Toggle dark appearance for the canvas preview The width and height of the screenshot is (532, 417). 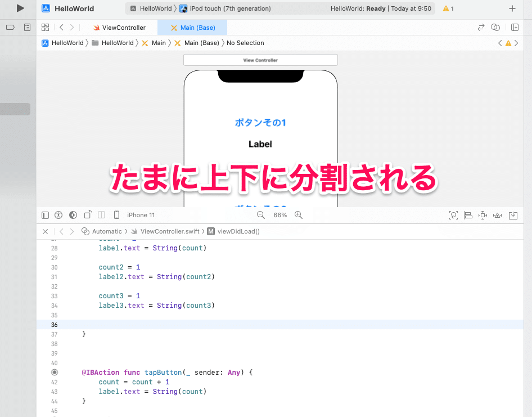point(73,214)
